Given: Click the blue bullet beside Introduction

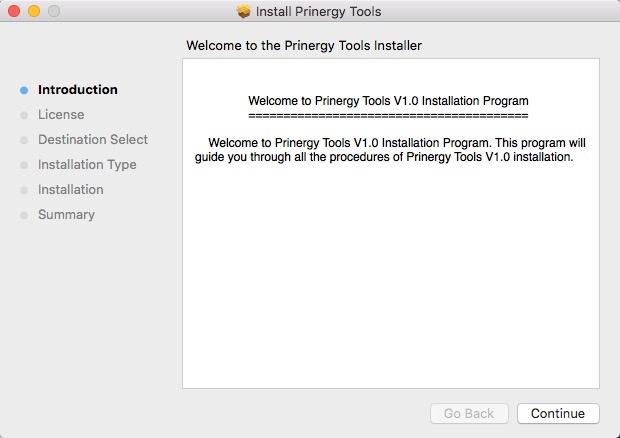Looking at the screenshot, I should (24, 90).
